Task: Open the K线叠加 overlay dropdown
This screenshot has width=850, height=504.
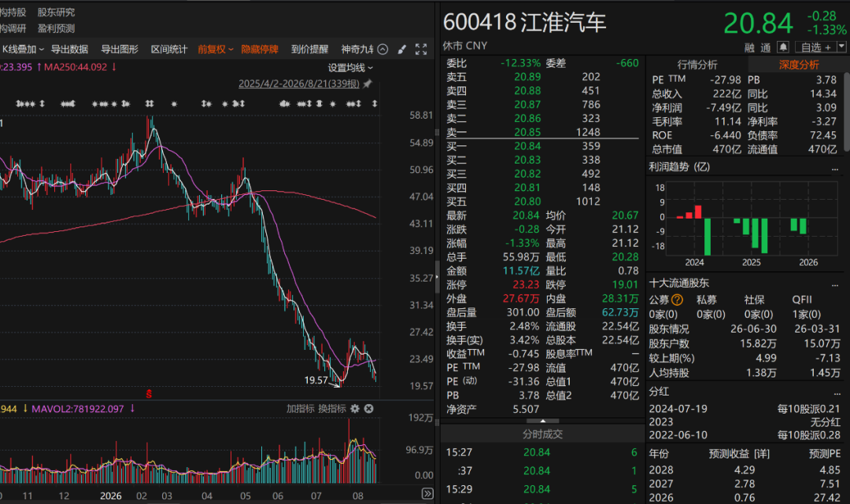Action: pyautogui.click(x=23, y=50)
